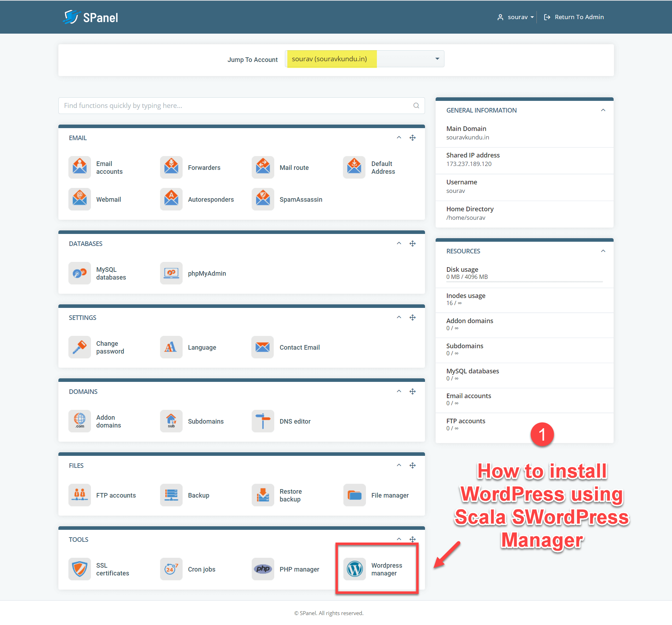
Task: Click the File manager label
Action: [390, 495]
